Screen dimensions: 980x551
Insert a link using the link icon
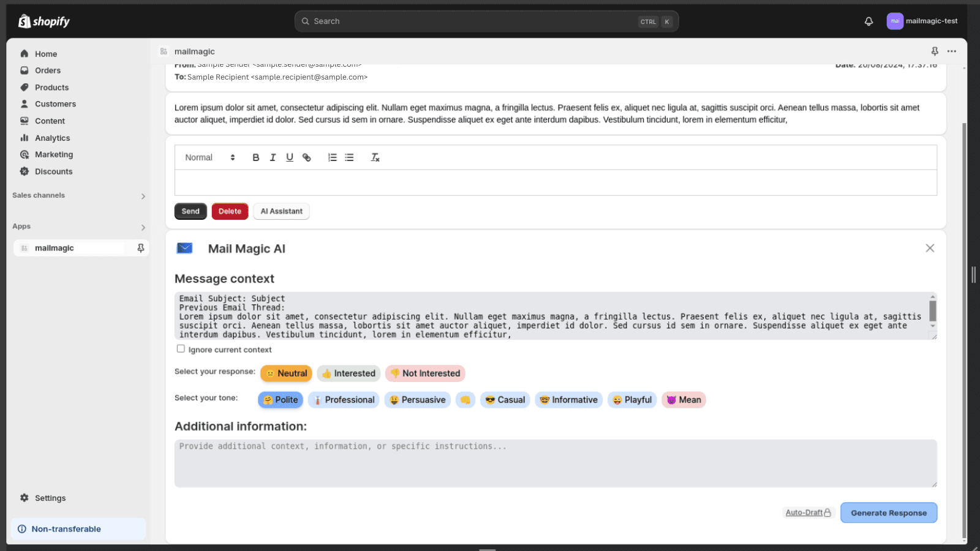307,157
